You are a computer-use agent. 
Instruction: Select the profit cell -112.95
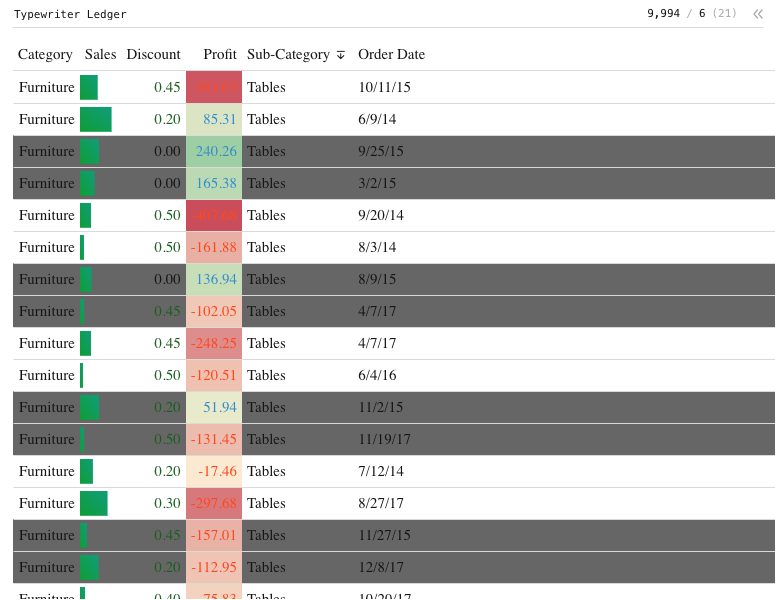(x=214, y=567)
